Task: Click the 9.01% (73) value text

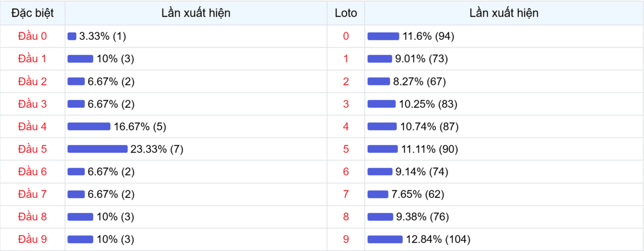Action: click(421, 59)
